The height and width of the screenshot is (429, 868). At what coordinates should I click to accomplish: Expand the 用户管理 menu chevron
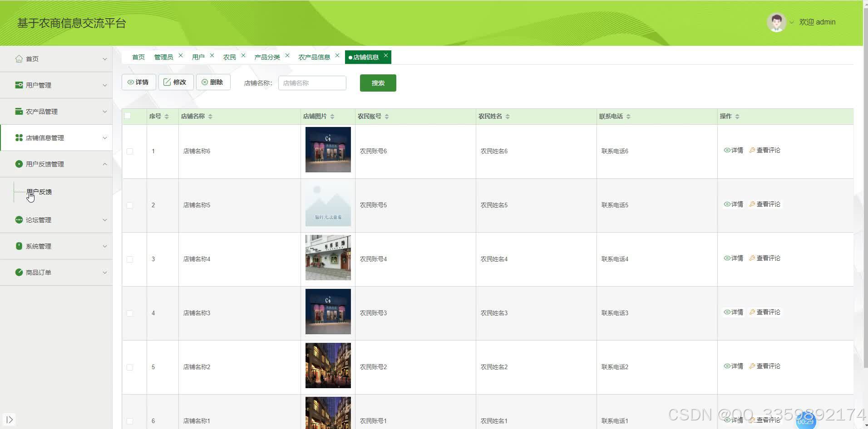(105, 85)
